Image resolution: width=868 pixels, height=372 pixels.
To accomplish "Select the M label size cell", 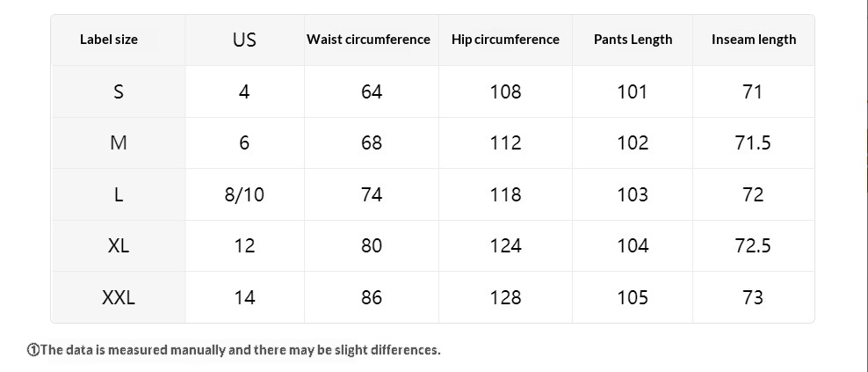I will 119,142.
